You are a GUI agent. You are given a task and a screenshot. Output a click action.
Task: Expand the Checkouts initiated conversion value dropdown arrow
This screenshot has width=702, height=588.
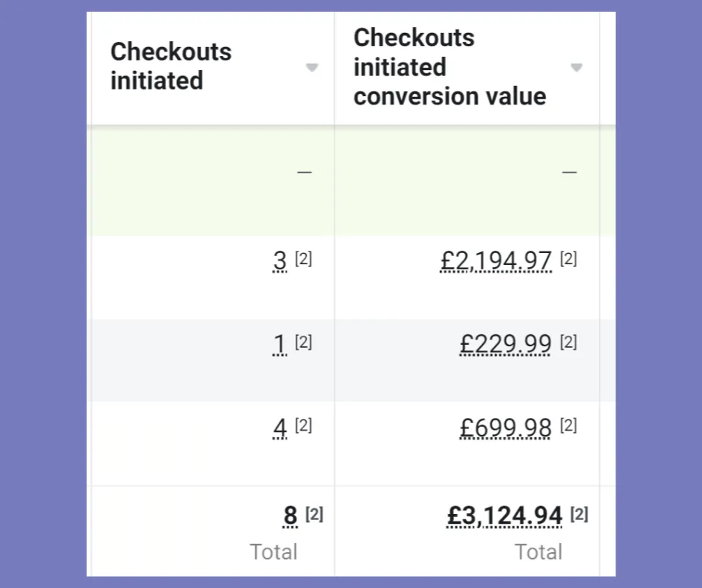576,68
